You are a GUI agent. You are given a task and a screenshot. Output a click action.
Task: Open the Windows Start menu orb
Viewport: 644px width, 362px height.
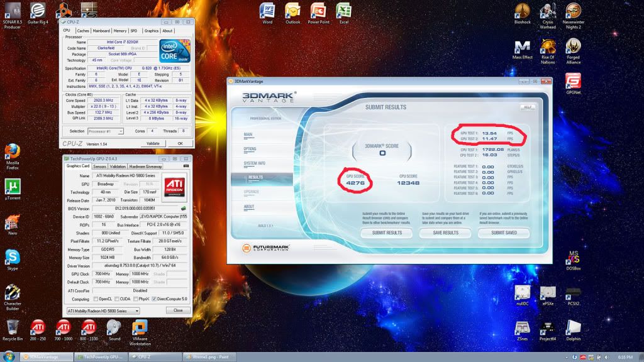[9, 357]
